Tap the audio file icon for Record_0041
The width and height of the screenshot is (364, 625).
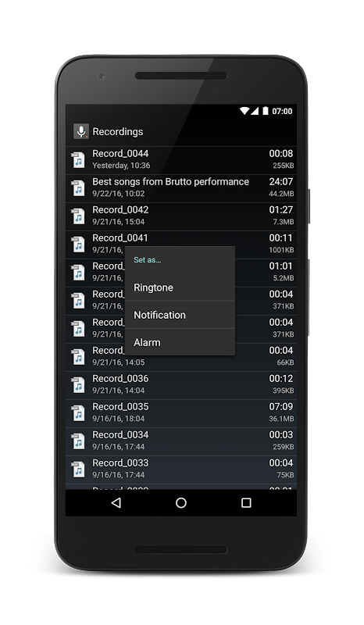coord(78,245)
